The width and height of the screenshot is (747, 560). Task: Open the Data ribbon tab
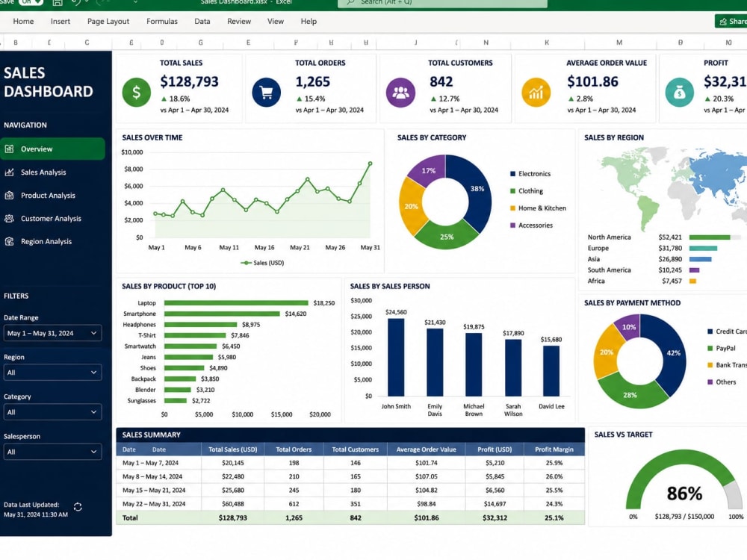(202, 22)
